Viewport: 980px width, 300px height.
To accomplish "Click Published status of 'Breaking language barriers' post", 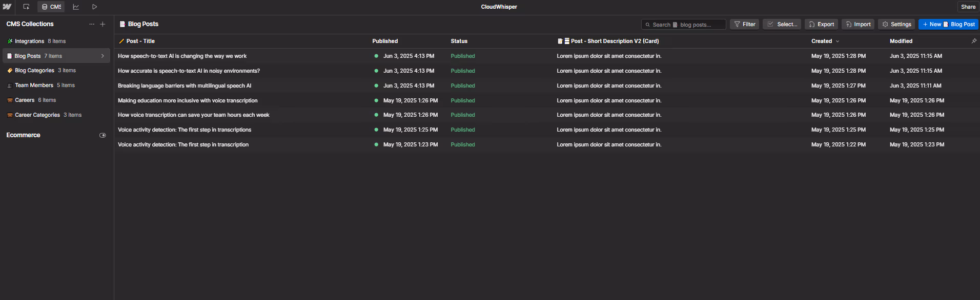I will click(463, 86).
